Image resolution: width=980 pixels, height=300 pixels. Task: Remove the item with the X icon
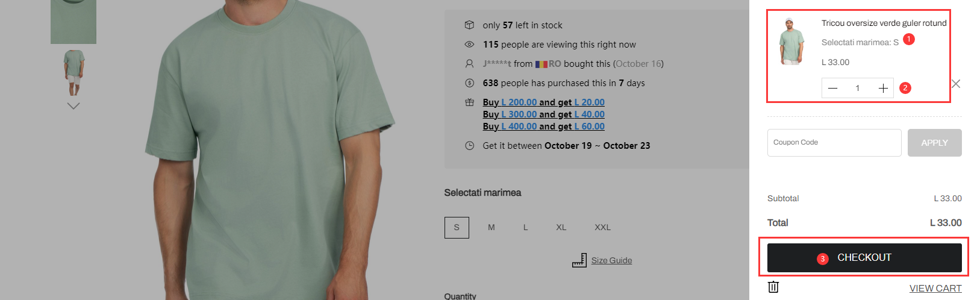(x=956, y=84)
